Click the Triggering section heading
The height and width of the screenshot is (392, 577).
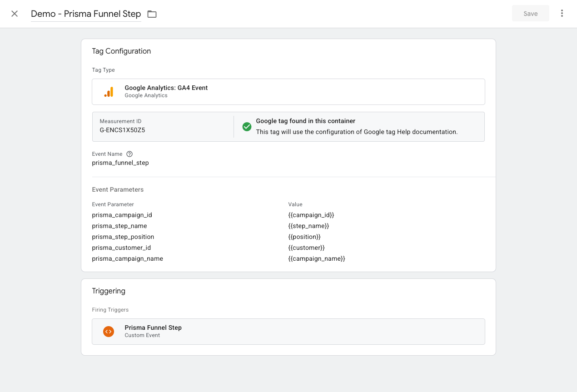click(109, 291)
